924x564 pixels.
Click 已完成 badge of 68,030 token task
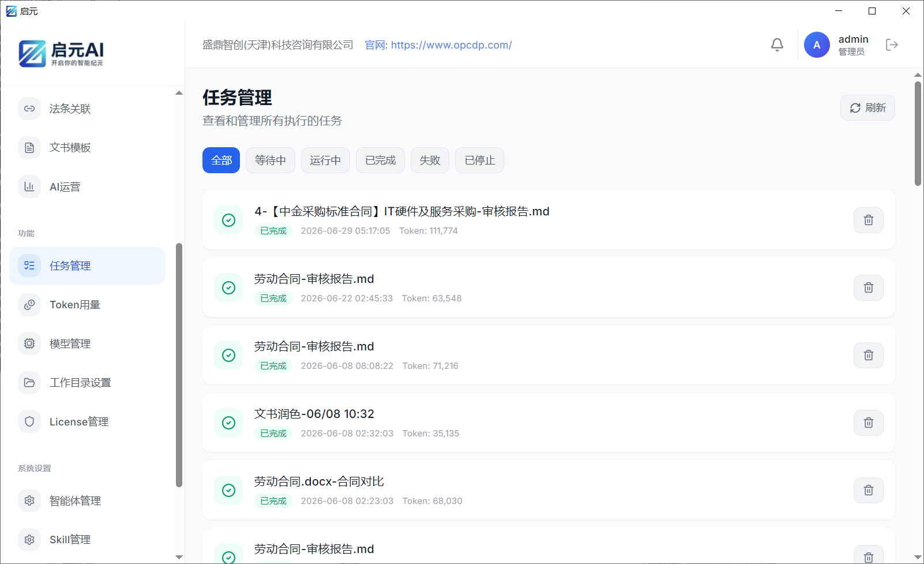coord(273,501)
